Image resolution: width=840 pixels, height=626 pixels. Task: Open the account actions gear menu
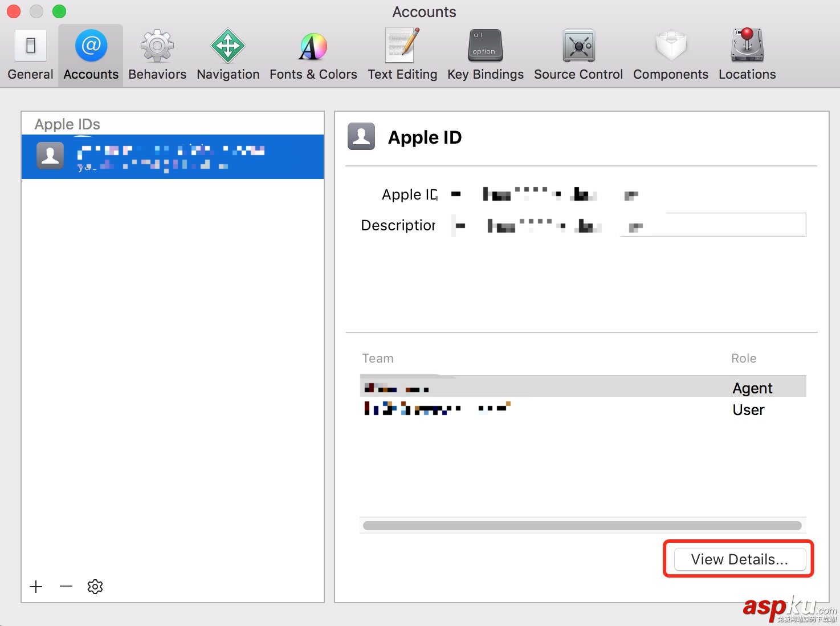[x=95, y=586]
